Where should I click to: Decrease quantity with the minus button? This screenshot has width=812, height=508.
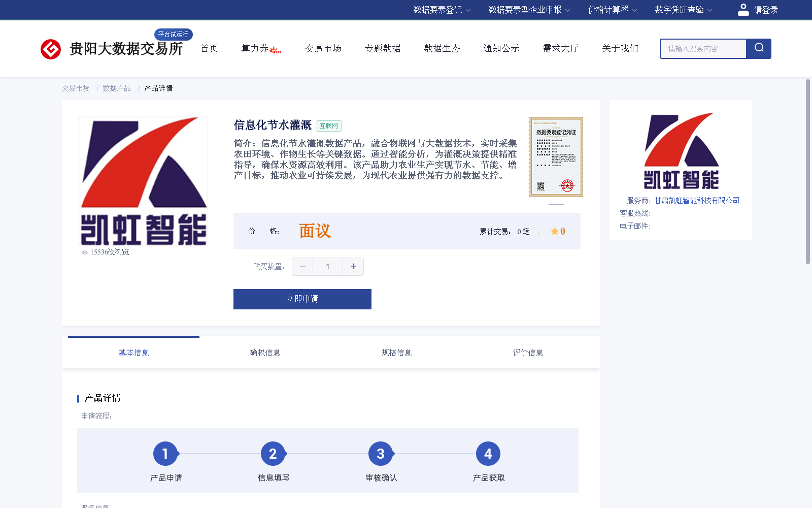pos(302,266)
